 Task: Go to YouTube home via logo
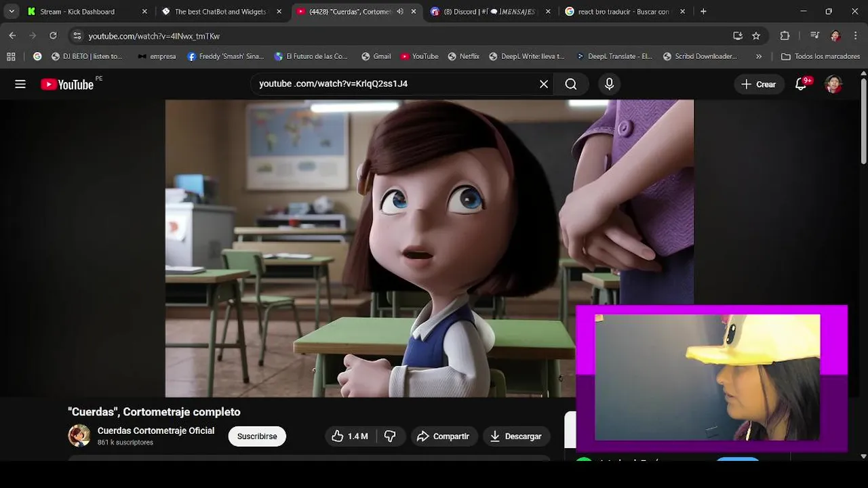(x=67, y=84)
